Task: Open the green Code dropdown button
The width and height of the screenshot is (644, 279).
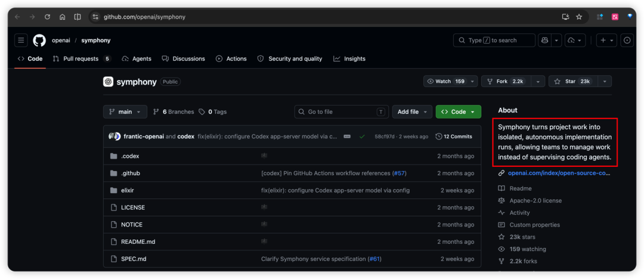Action: point(459,111)
